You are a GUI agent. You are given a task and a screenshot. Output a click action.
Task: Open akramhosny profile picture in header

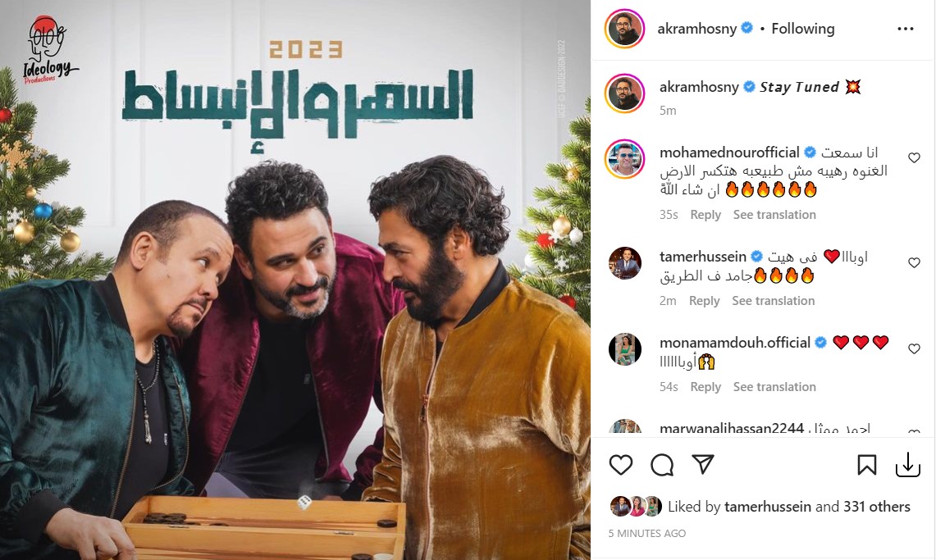pos(625,29)
